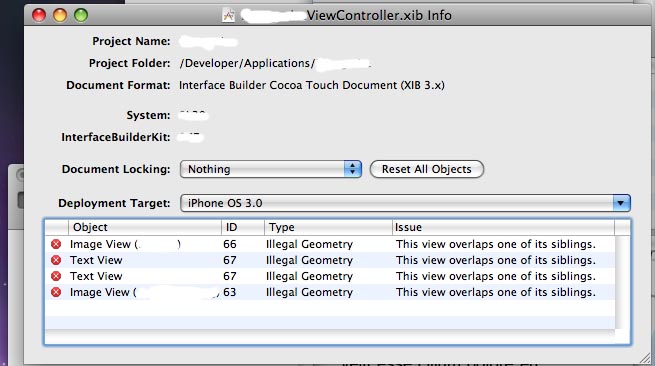
Task: Open the Deployment Target dropdown
Action: tap(405, 203)
